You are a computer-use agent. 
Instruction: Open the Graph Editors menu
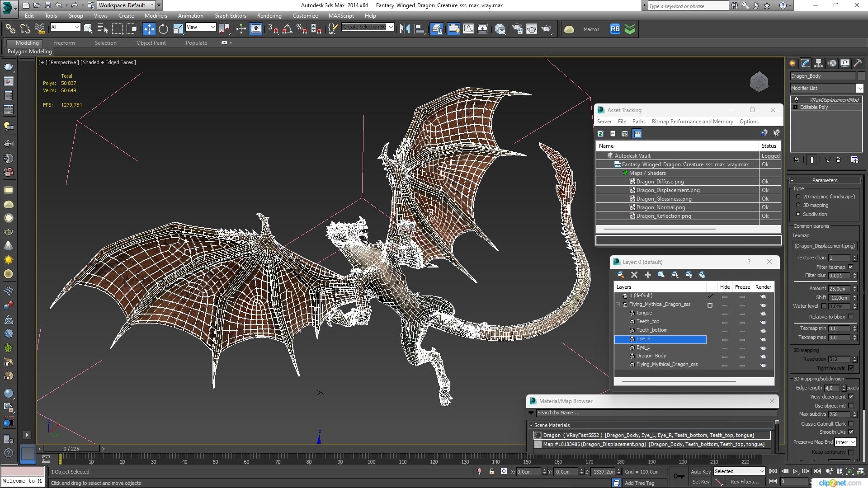[230, 15]
